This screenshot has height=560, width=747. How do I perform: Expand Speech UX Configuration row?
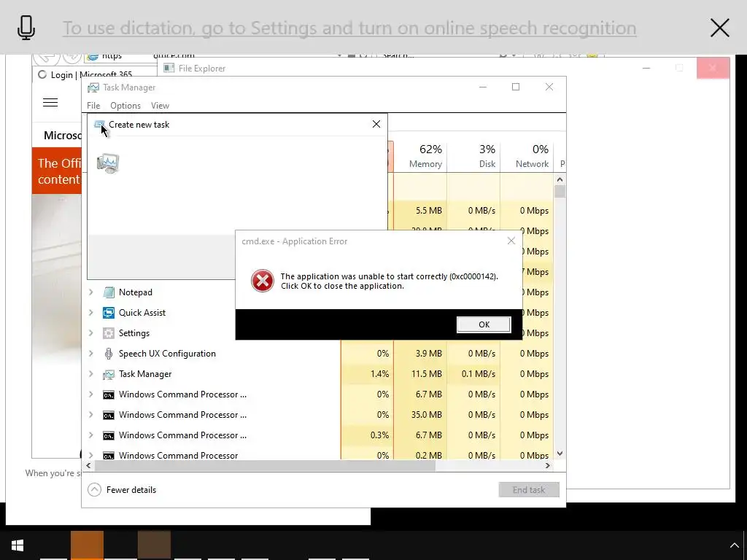pyautogui.click(x=91, y=354)
